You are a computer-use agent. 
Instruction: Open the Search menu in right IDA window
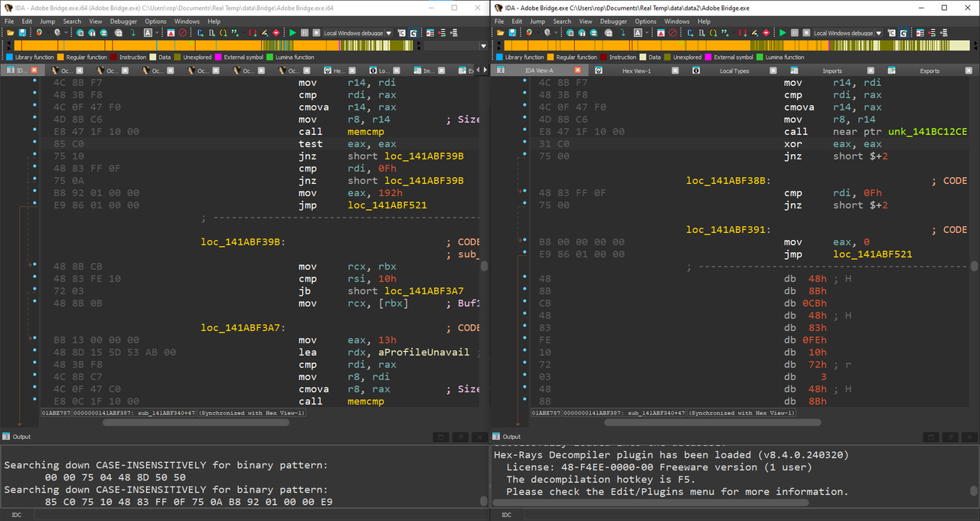562,21
